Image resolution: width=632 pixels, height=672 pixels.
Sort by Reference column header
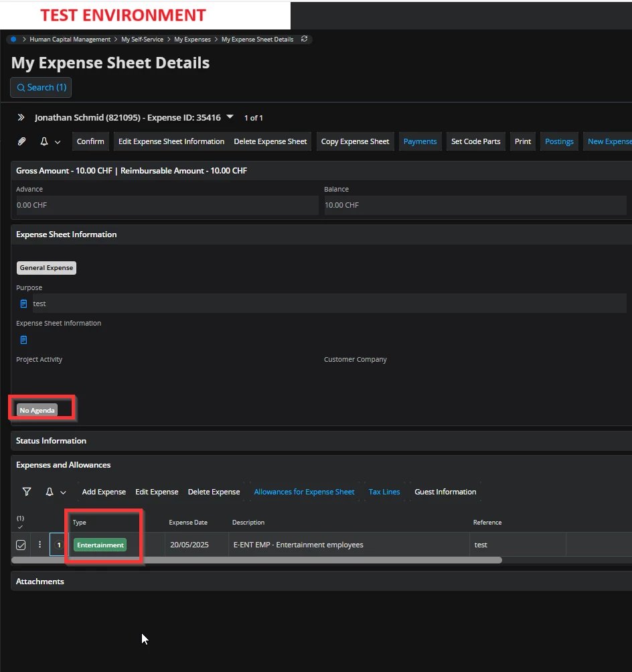(x=487, y=523)
